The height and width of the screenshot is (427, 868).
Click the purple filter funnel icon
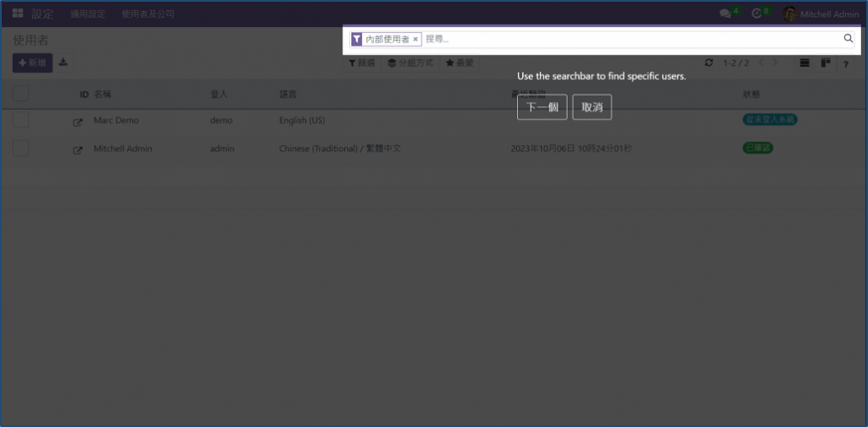357,39
